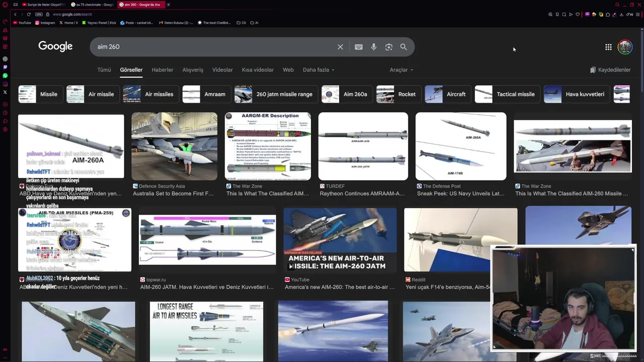Filter by 260 jatm missile range chip
Viewport: 644px width, 362px height.
[x=275, y=94]
